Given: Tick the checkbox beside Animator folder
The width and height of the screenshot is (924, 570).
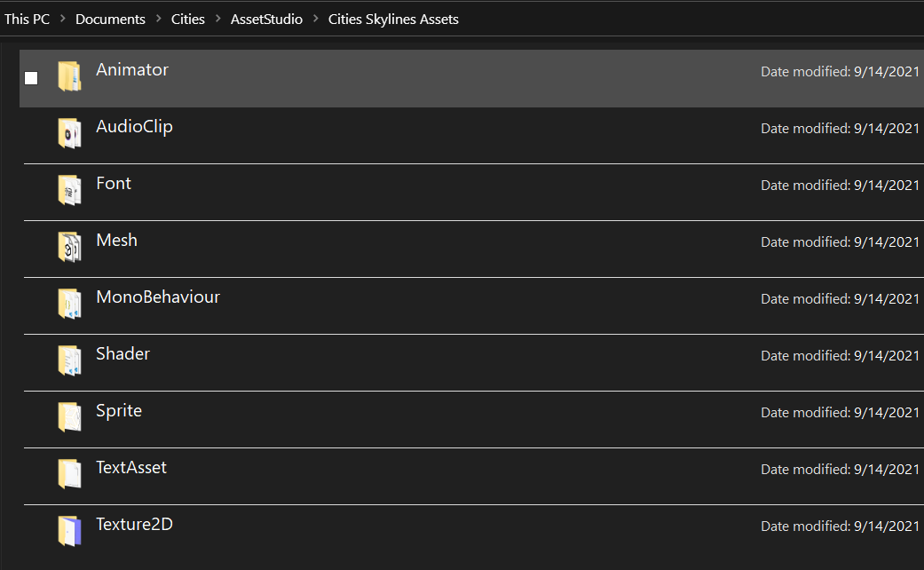Looking at the screenshot, I should [31, 78].
